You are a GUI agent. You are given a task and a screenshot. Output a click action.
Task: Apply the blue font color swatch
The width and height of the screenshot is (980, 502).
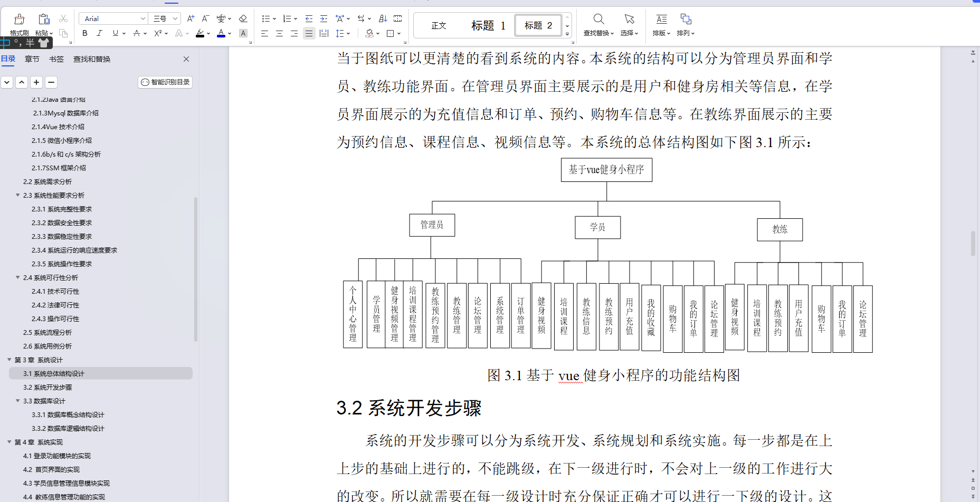point(221,33)
